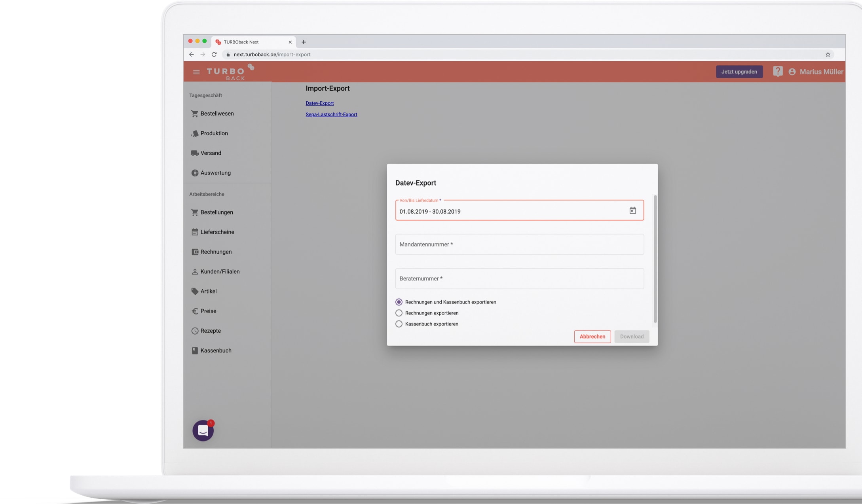Image resolution: width=862 pixels, height=504 pixels.
Task: Click the Kunden/Filialen person icon
Action: point(195,272)
